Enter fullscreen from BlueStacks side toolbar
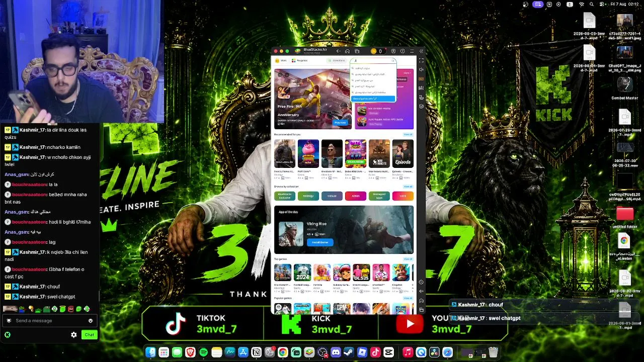644x362 pixels. (421, 60)
